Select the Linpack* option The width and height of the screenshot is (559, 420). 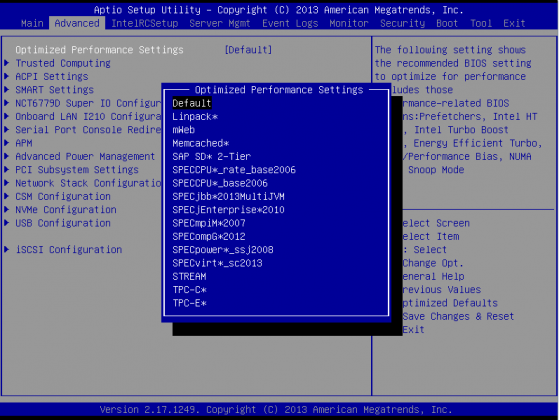(195, 117)
